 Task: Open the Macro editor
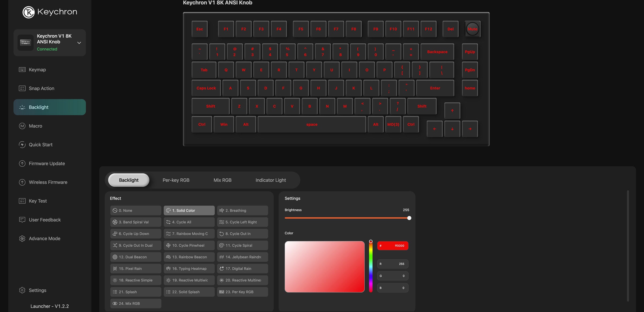tap(35, 126)
